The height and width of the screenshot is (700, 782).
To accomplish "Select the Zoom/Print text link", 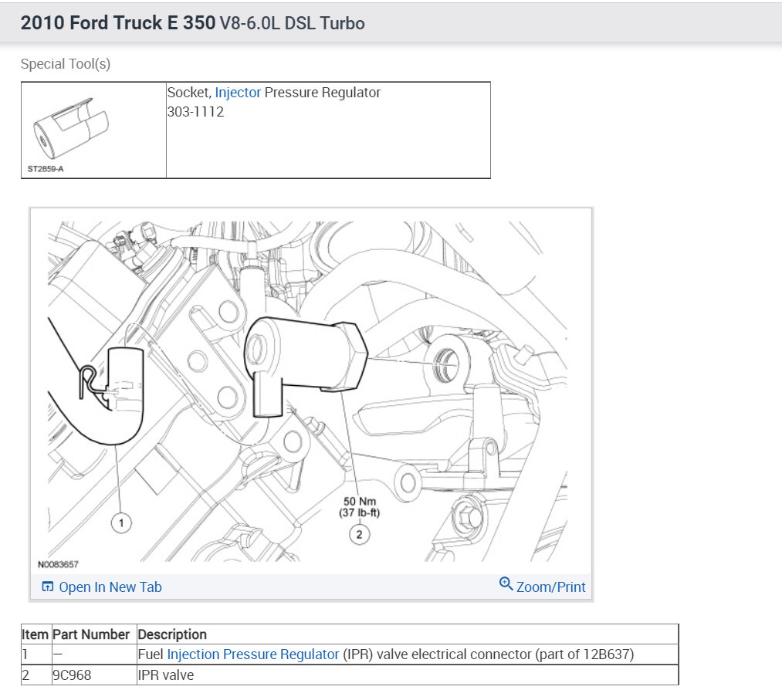I will tap(550, 587).
